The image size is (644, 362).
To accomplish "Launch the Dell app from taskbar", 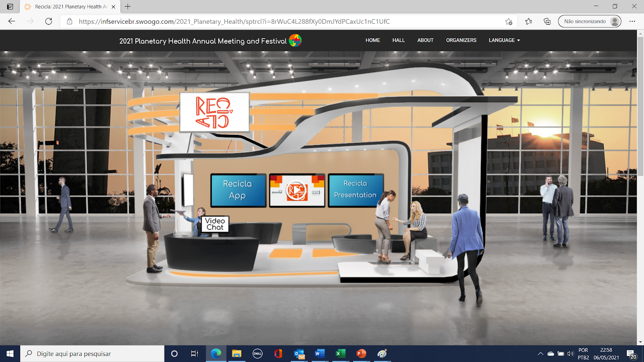I will click(x=258, y=354).
